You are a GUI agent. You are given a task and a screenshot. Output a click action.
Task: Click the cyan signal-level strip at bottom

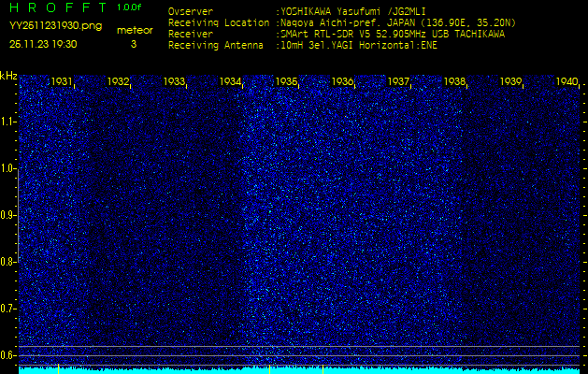pos(299,370)
